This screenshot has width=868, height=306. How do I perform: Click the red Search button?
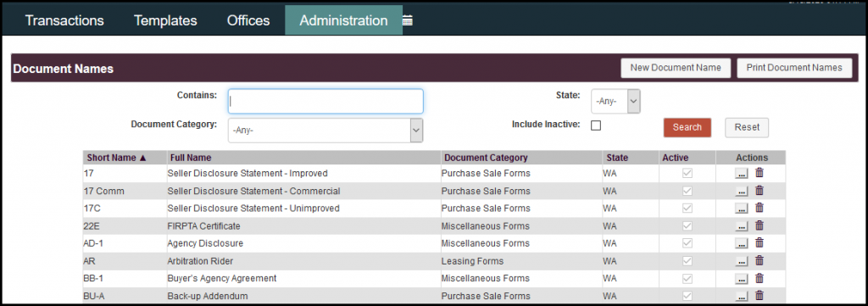pyautogui.click(x=687, y=127)
